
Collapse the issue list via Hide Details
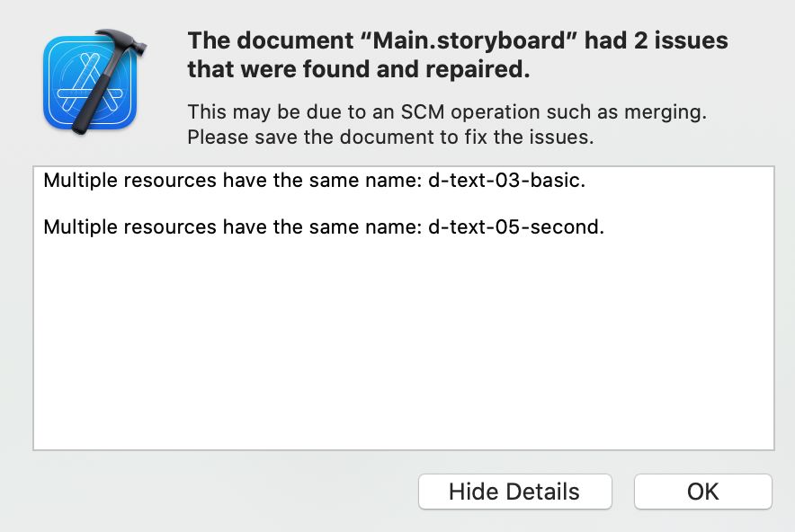coord(514,492)
